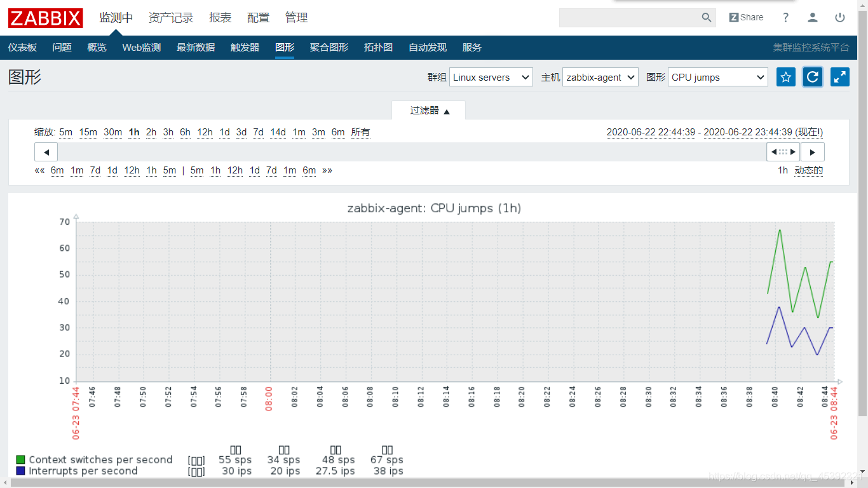
Task: Go to 仪表板 submenu tab
Action: pyautogui.click(x=22, y=48)
